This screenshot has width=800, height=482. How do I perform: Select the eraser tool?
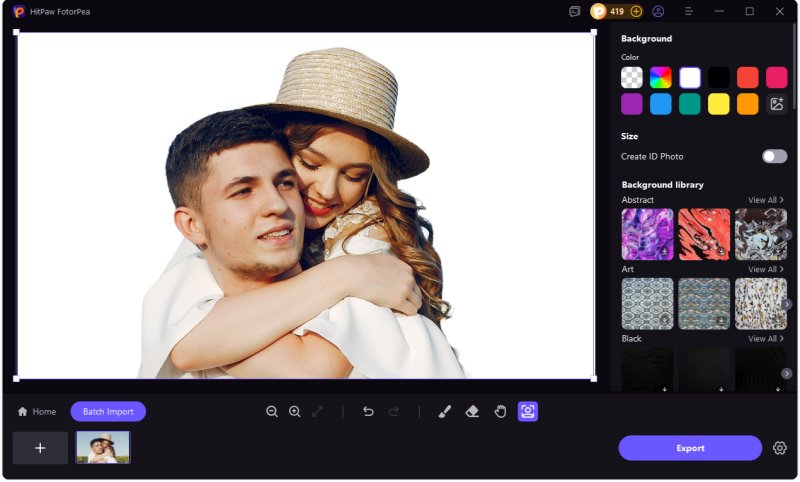[472, 412]
